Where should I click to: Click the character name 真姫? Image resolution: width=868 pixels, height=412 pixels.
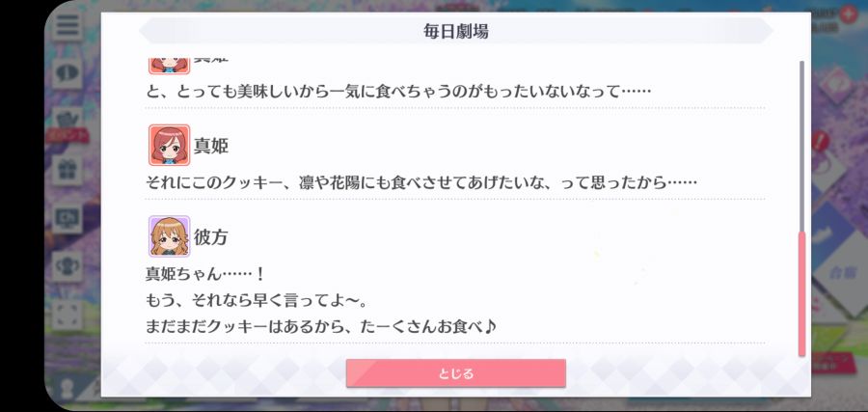coord(211,147)
